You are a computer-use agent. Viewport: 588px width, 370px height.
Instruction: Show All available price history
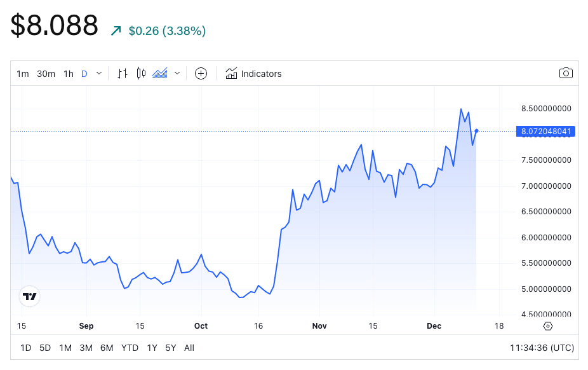click(189, 348)
